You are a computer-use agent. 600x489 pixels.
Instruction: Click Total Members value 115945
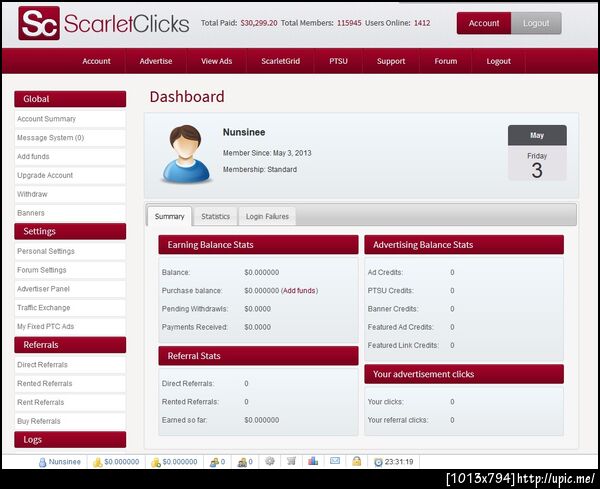tap(349, 23)
